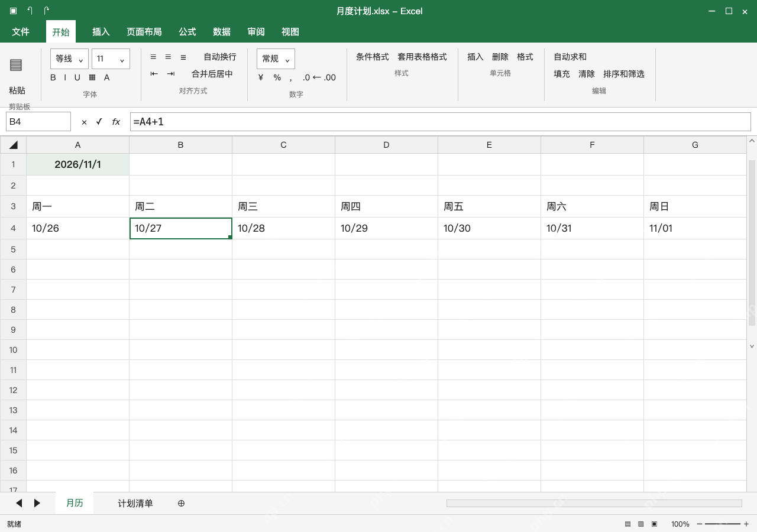This screenshot has height=532, width=757.
Task: Toggle Underline formatting
Action: point(77,77)
